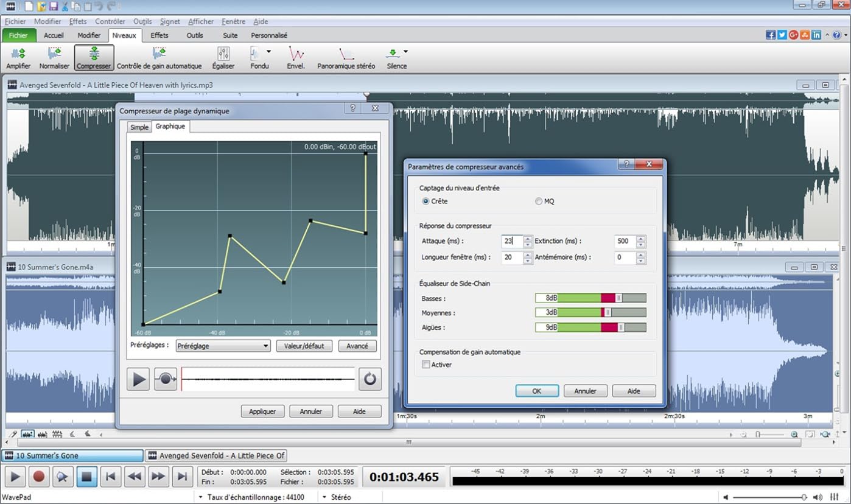
Task: Click Contrôle de gain automatique icon
Action: click(159, 58)
